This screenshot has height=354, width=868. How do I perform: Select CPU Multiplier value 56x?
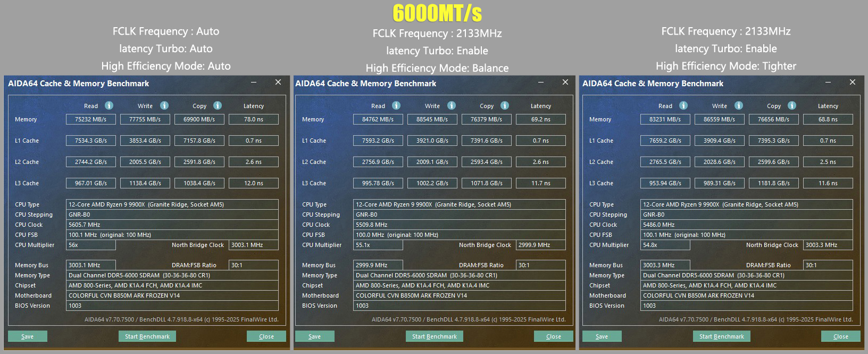(x=91, y=245)
